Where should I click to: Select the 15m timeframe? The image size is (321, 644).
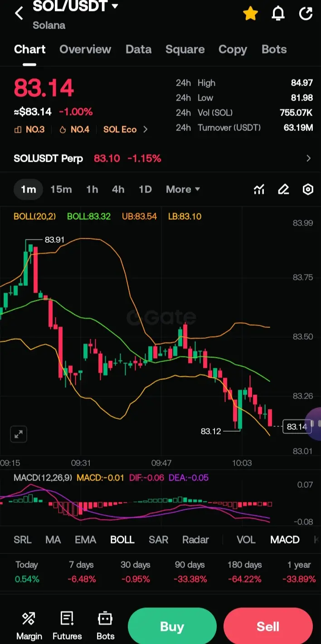pos(61,189)
